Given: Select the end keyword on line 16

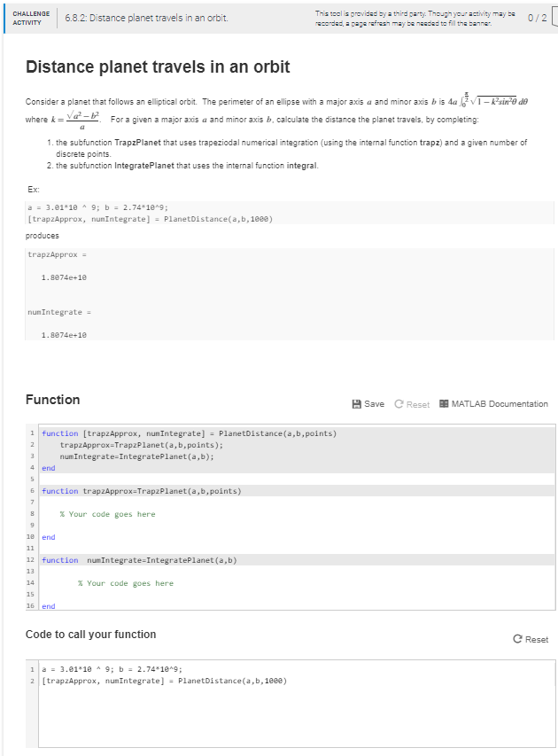Looking at the screenshot, I should (48, 606).
